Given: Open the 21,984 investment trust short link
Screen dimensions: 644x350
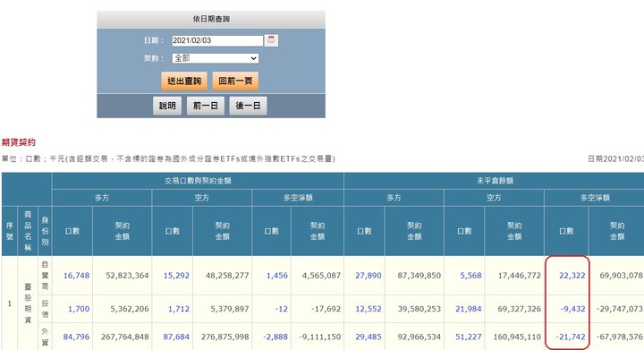Looking at the screenshot, I should point(469,309).
